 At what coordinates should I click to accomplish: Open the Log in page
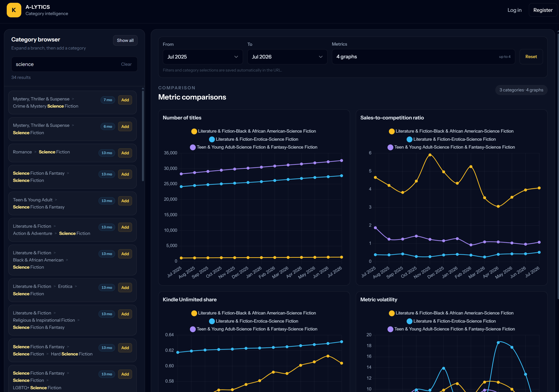tap(514, 10)
